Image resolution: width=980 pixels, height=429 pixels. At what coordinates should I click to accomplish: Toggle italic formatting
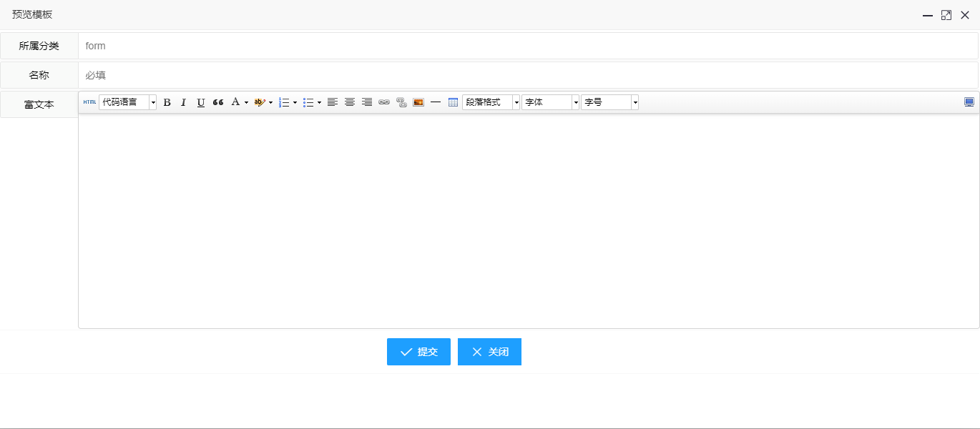coord(183,102)
